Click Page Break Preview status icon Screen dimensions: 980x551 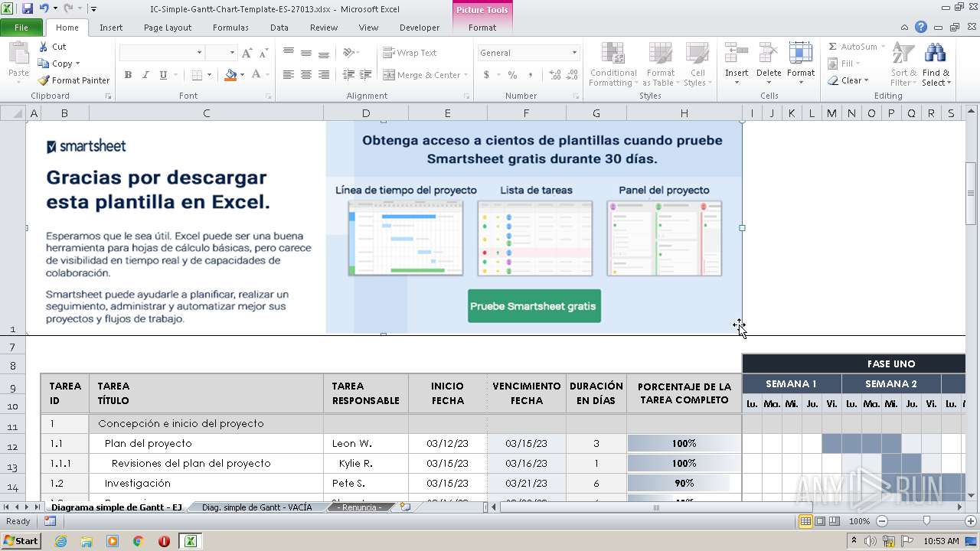point(835,521)
